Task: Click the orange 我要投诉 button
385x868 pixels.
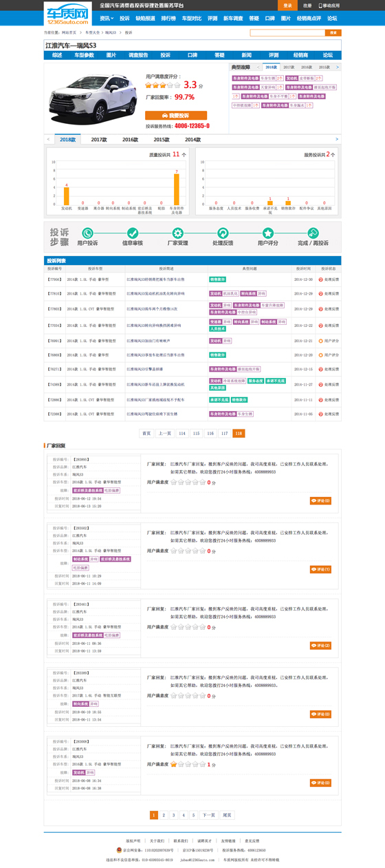Action: pyautogui.click(x=176, y=116)
